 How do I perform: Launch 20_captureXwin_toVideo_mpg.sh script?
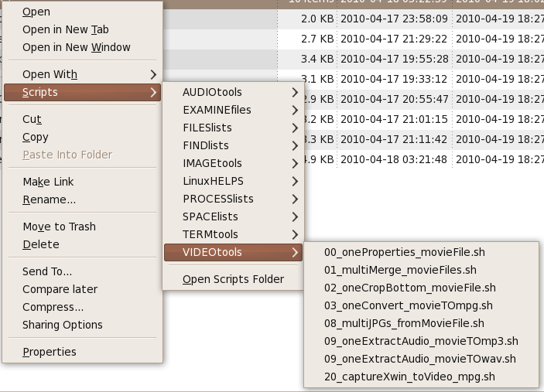pos(409,377)
